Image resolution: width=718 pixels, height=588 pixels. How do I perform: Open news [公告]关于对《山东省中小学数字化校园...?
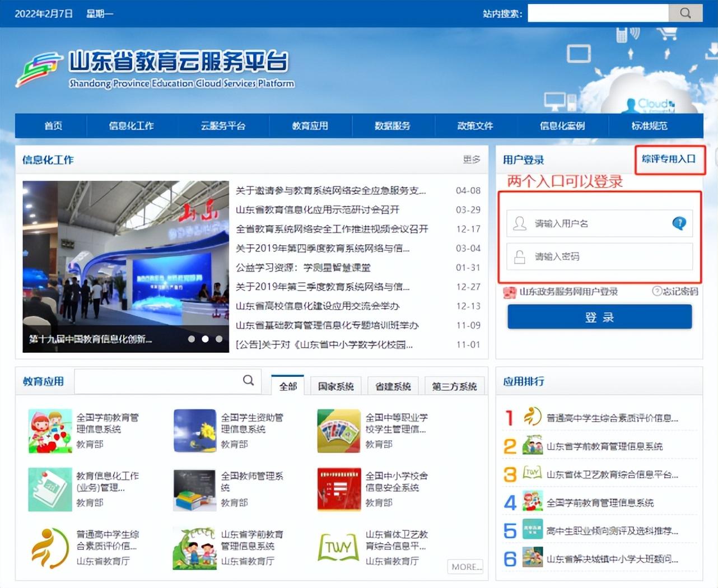(x=324, y=344)
